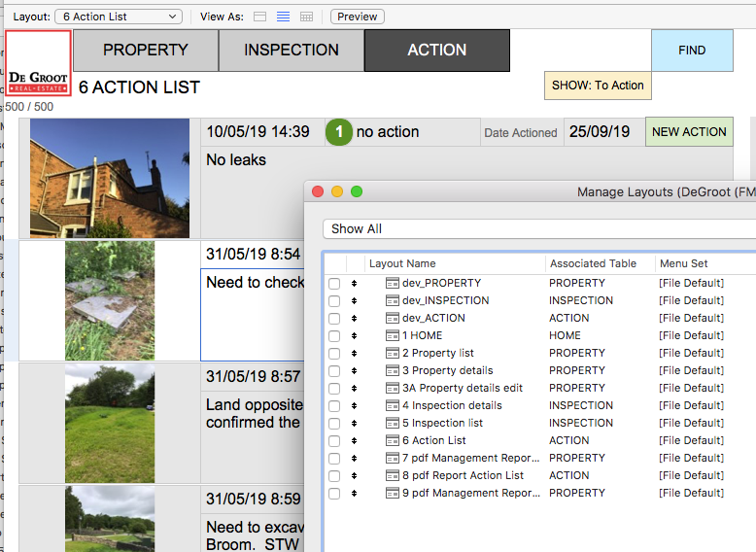Click reorder handle for 4 Inspection details row
Viewport: 756px width, 552px height.
tap(355, 406)
